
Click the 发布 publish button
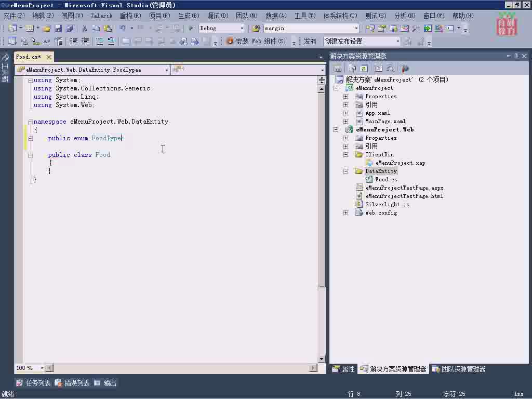(310, 42)
